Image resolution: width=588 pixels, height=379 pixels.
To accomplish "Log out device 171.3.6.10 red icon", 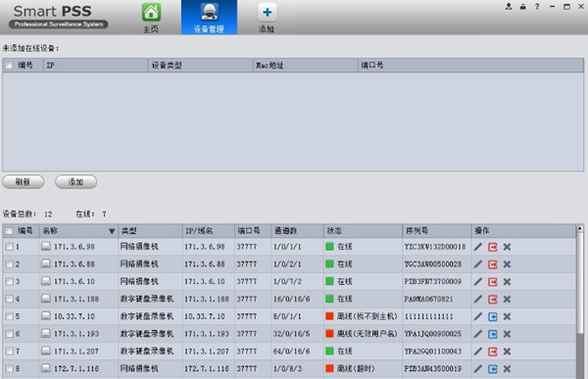I will 493,281.
